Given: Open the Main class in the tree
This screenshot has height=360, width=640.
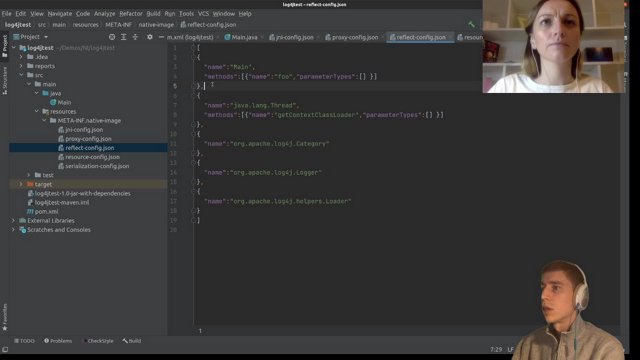Looking at the screenshot, I should point(64,102).
